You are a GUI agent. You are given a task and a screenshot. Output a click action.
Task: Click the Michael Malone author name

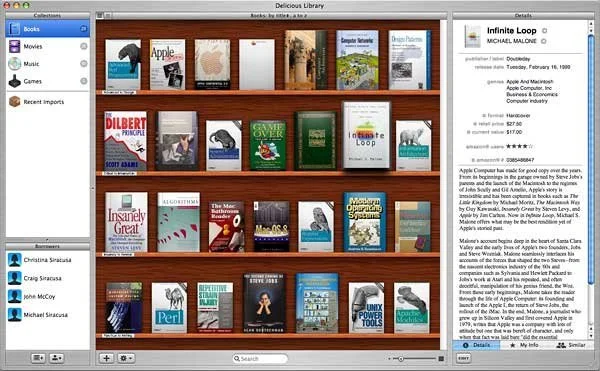(x=512, y=41)
